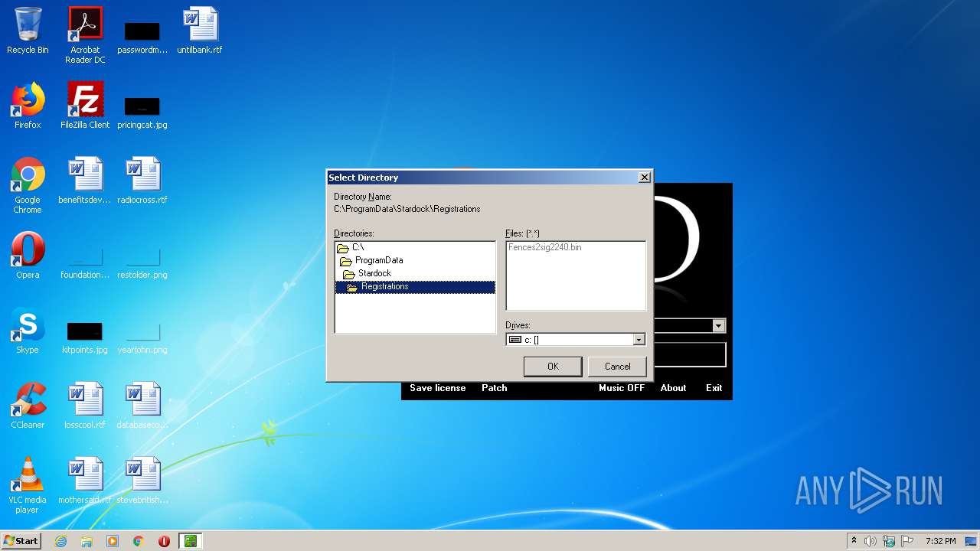Select radiocross.rtf document icon

coord(142,181)
